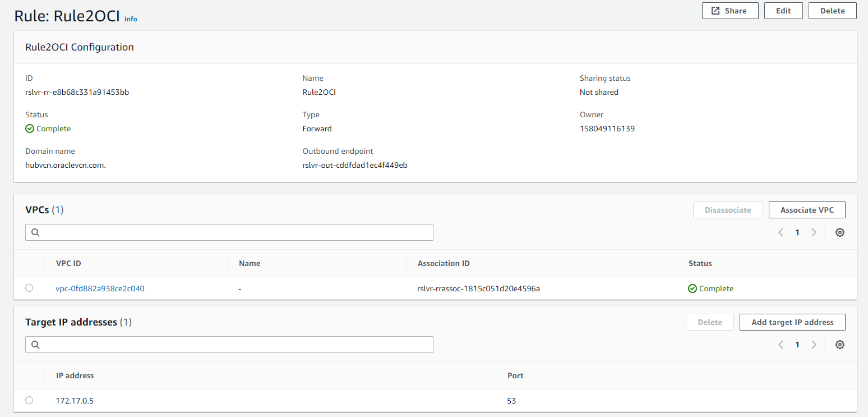Screen dimensions: 868x417
Task: Select the 172.17.0.5 target IP radio button
Action: [x=29, y=400]
